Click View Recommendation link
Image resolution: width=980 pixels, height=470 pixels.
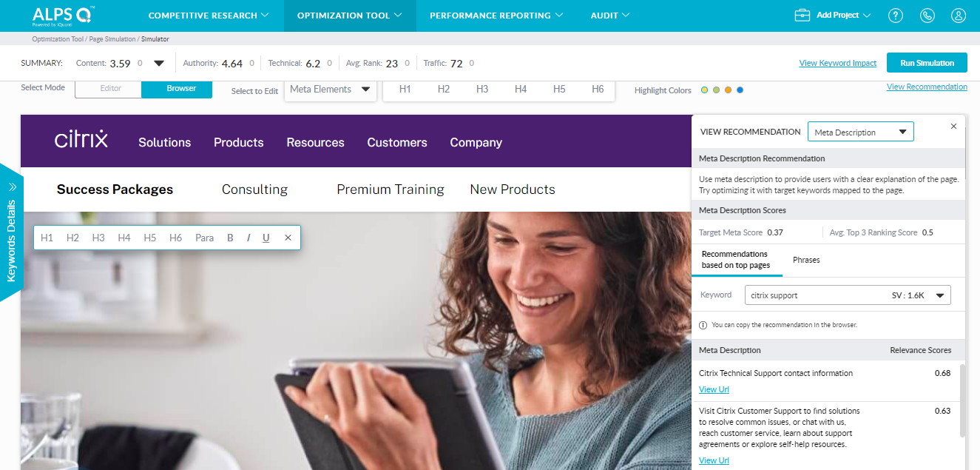[927, 87]
